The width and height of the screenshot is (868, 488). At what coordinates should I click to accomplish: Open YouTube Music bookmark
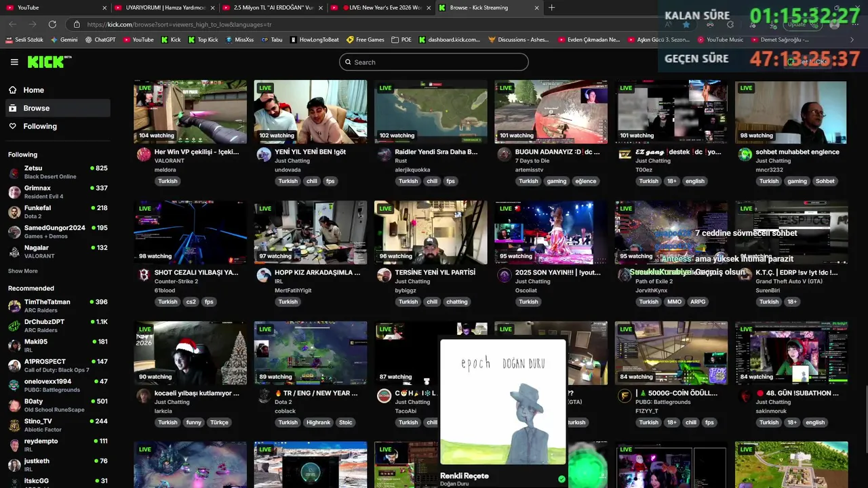(x=720, y=40)
